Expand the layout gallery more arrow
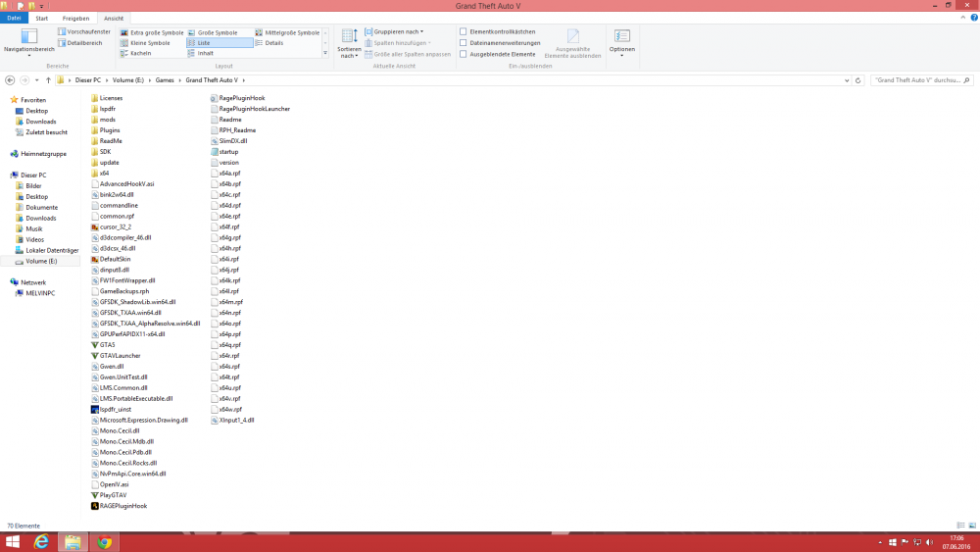 [325, 53]
